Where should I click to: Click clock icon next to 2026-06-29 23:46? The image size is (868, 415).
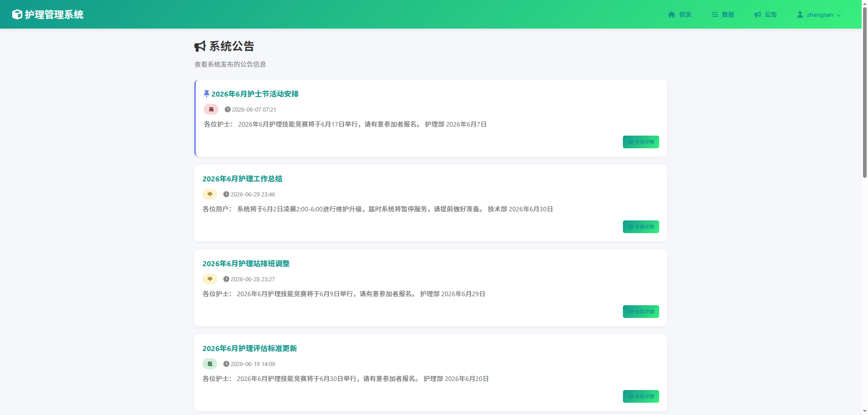point(226,194)
